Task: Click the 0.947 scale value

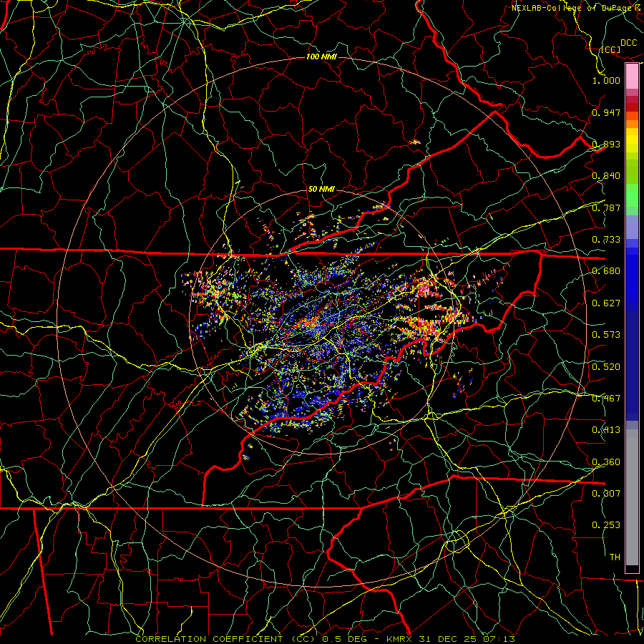Action: tap(606, 112)
